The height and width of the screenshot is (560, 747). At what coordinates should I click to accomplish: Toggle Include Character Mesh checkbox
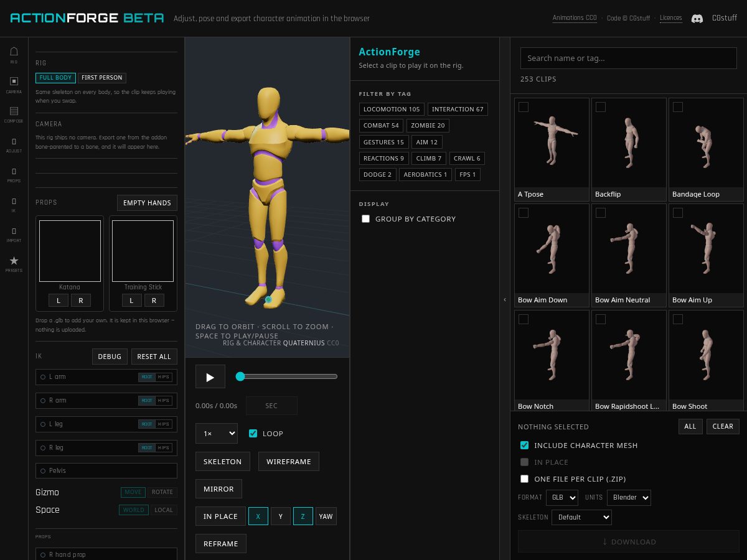[524, 446]
